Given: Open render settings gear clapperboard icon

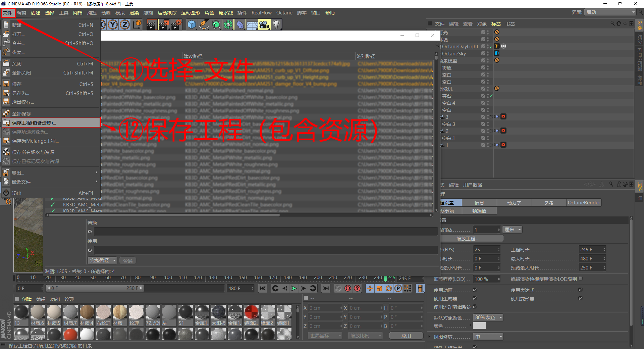Looking at the screenshot, I should pyautogui.click(x=176, y=24).
